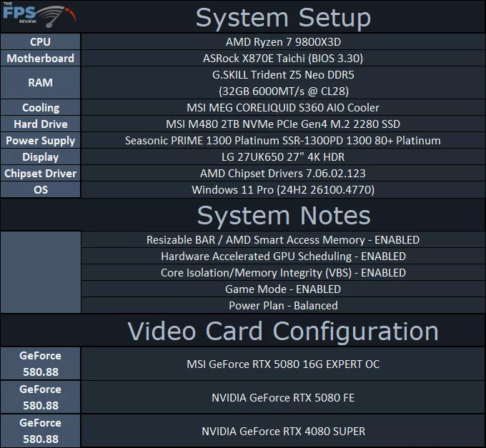Select MSI GeForce RTX 5080 16G EXPERT OC
The image size is (486, 448).
(x=283, y=364)
